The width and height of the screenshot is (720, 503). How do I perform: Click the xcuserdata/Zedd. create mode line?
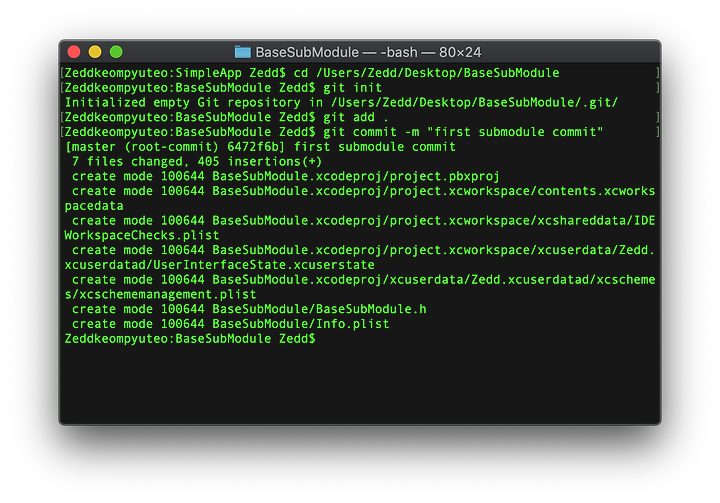click(x=363, y=250)
